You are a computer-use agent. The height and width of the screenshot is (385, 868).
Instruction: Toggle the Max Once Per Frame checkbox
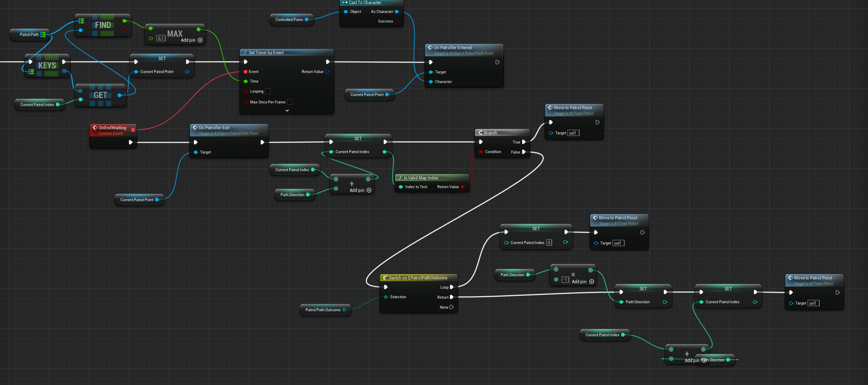pos(290,102)
